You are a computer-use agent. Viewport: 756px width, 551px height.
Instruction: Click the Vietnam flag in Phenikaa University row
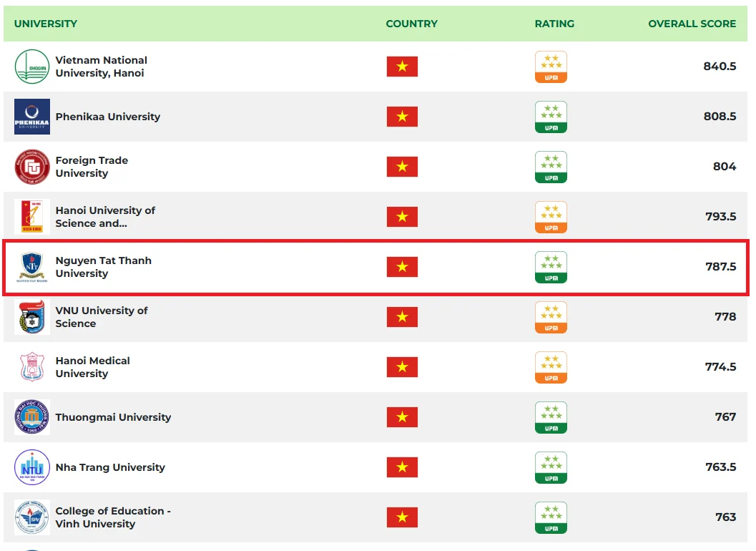coord(402,117)
